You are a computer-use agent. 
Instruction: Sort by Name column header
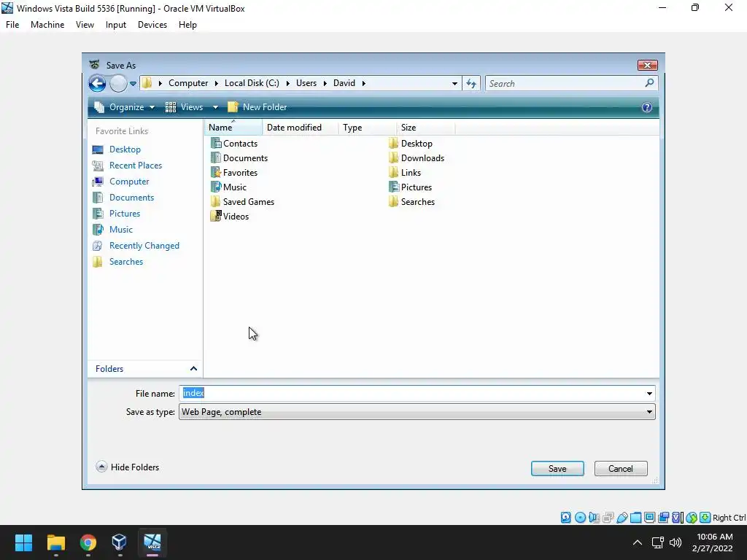pos(233,128)
